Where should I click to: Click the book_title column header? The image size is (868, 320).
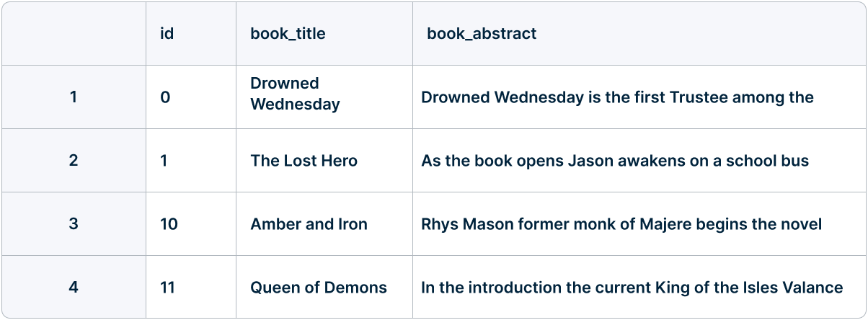click(x=288, y=34)
